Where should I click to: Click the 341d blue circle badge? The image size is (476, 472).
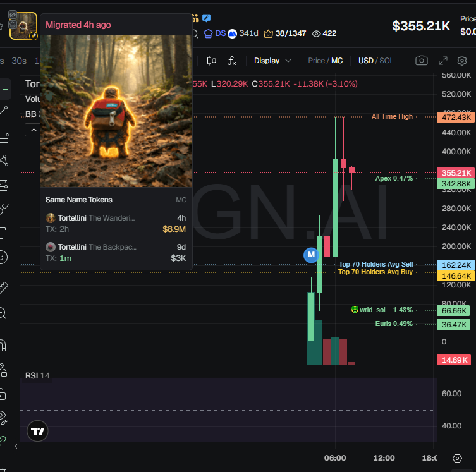tap(243, 33)
